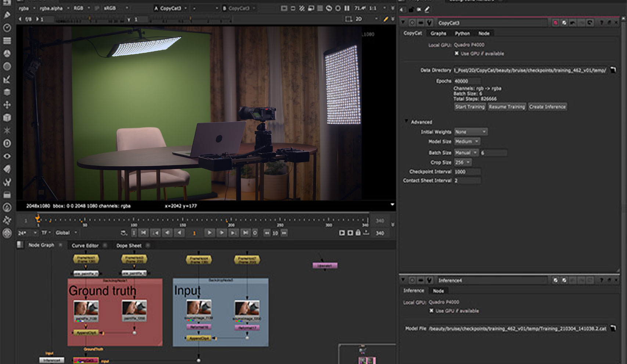Click the Epochs input field

click(x=467, y=81)
